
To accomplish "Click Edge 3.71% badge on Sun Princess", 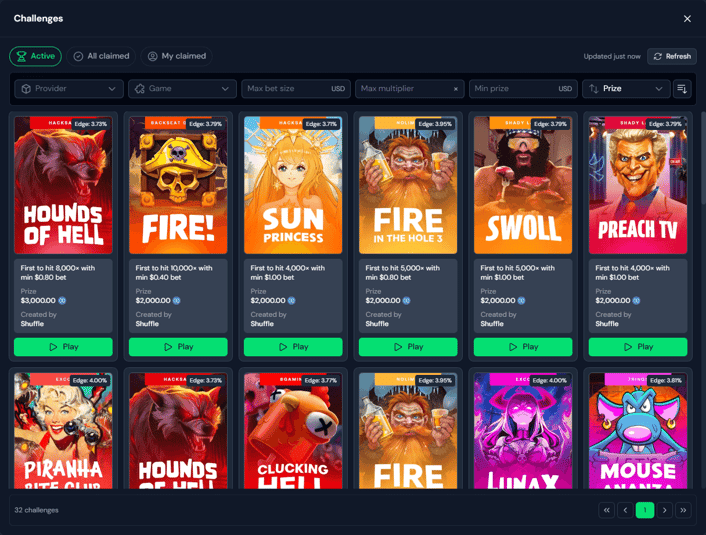I will tap(321, 124).
